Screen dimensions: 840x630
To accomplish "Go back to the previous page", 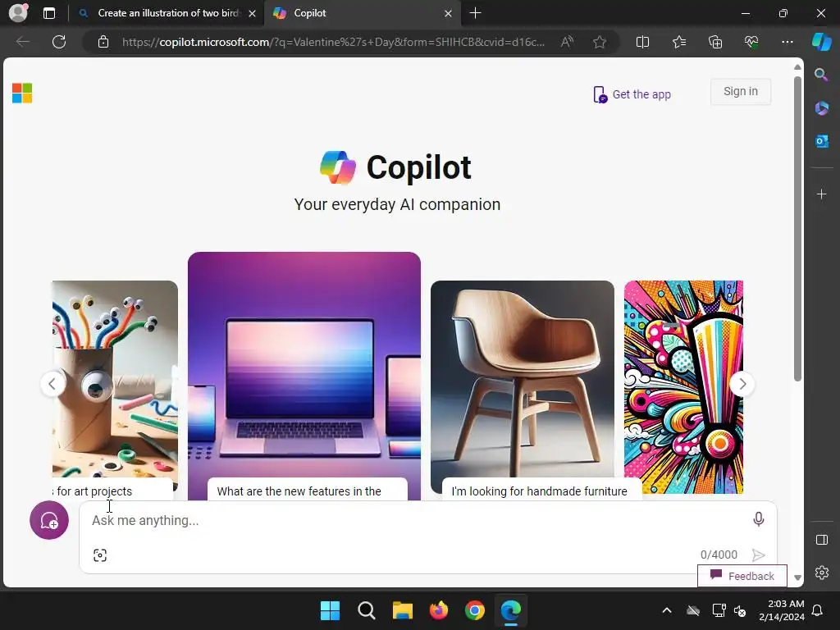I will [22, 42].
